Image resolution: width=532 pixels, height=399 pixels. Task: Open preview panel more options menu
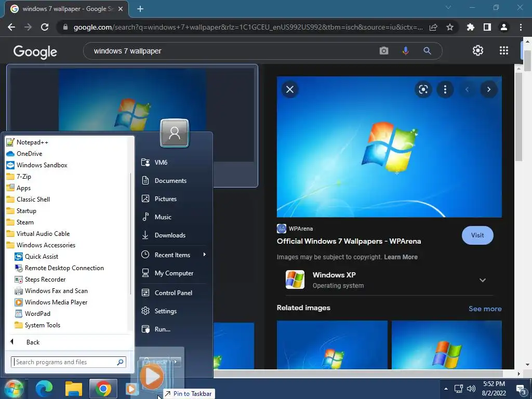pos(445,89)
